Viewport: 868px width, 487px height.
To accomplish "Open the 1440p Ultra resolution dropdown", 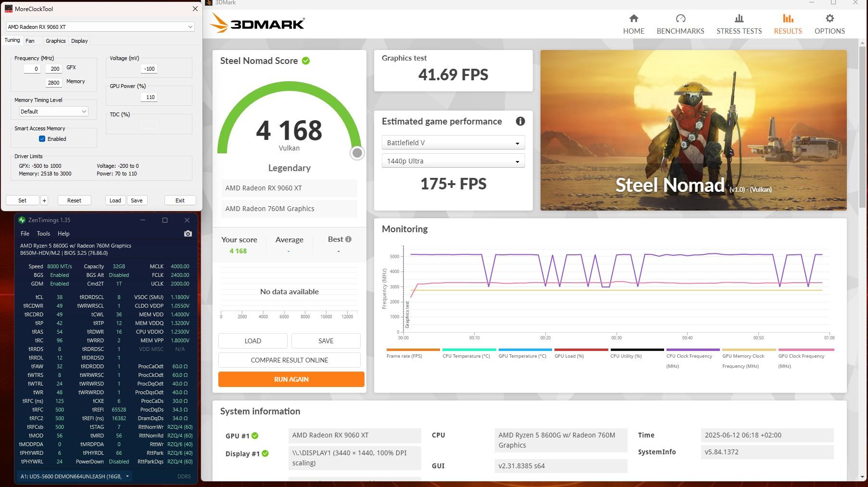I will point(453,161).
